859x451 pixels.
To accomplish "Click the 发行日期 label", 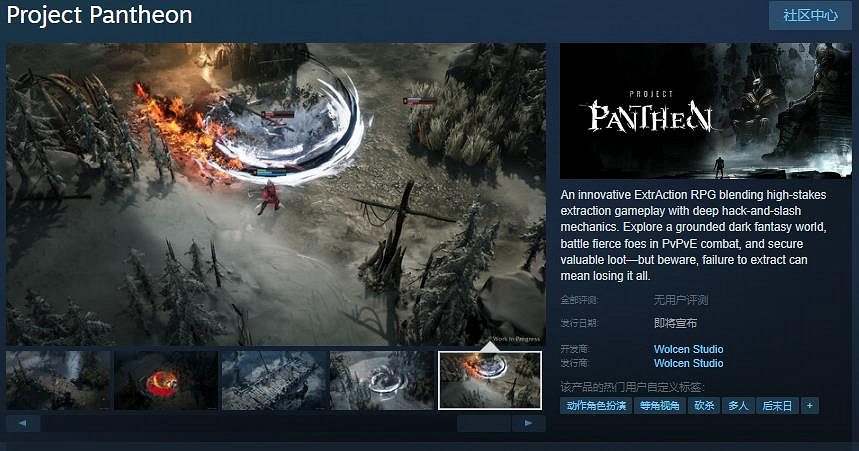I will pyautogui.click(x=579, y=323).
